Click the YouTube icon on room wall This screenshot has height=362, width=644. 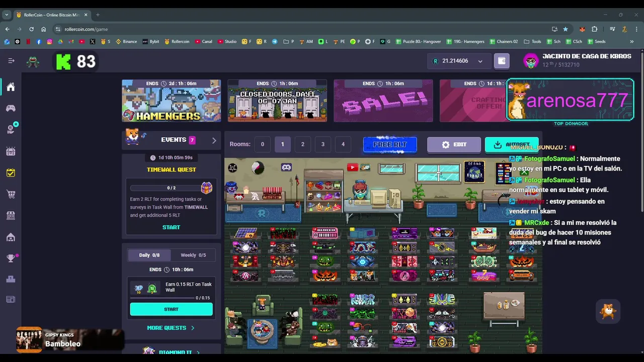click(352, 167)
